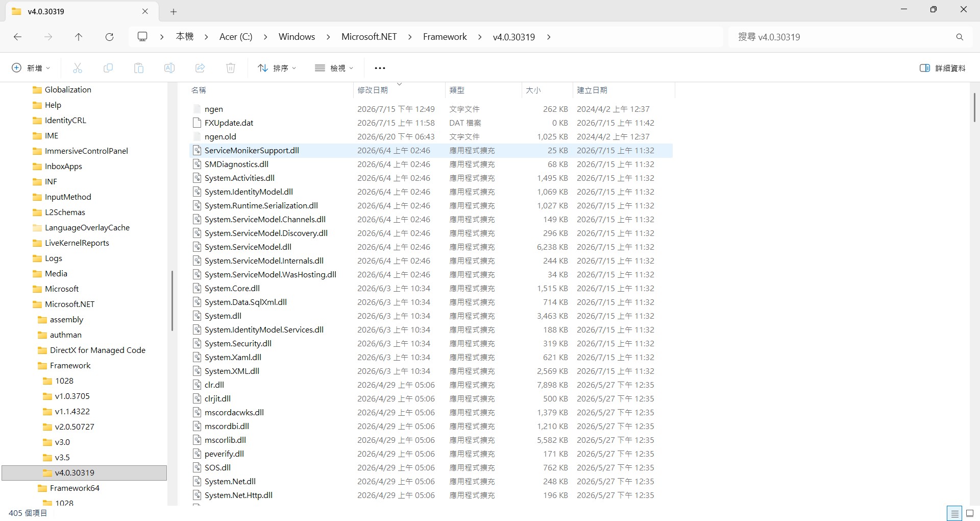Expand chevron after Microsoft.NET breadcrumb
The height and width of the screenshot is (521, 980).
click(410, 37)
